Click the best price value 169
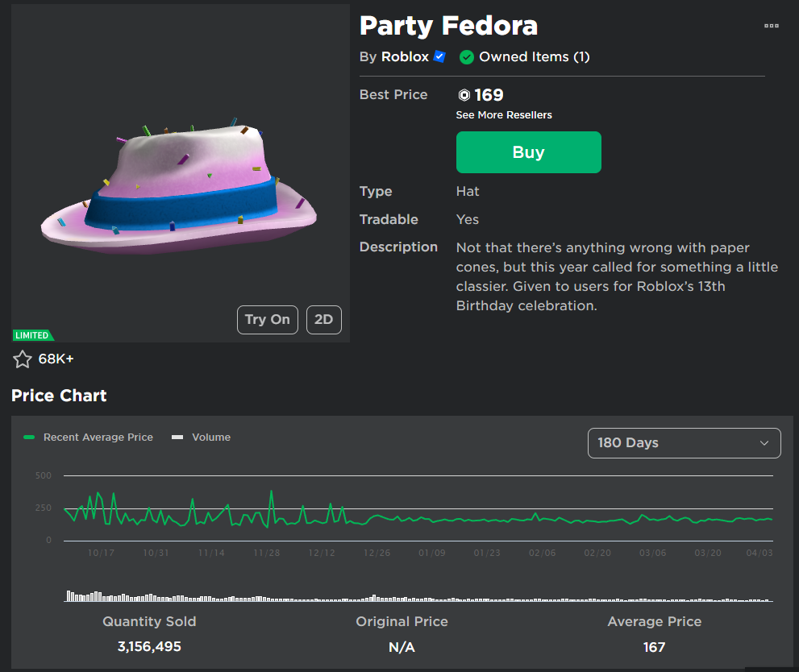 coord(489,95)
